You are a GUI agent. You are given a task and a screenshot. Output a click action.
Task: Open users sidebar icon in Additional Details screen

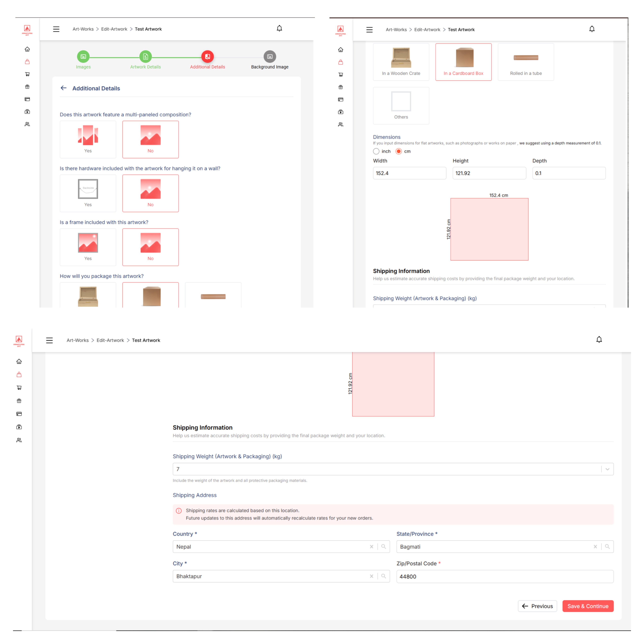coord(27,124)
